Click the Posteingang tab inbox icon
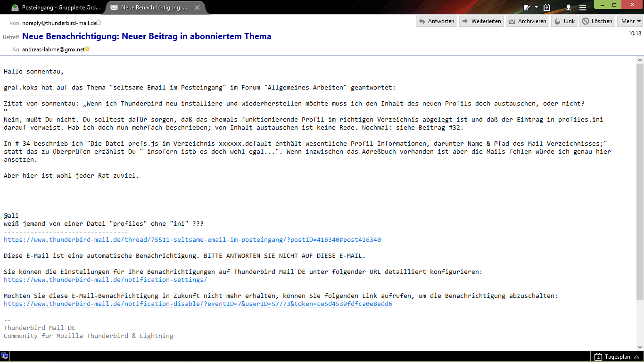644x362 pixels. pyautogui.click(x=16, y=8)
